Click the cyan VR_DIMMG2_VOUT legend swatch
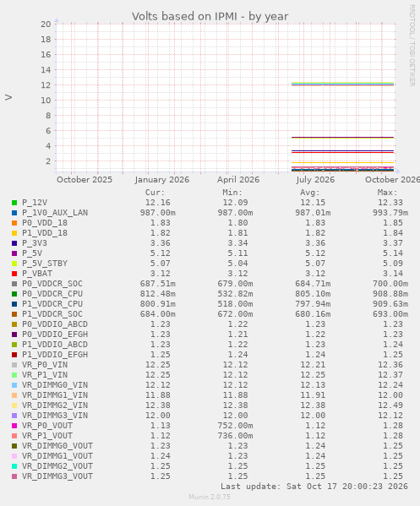 pos(14,466)
